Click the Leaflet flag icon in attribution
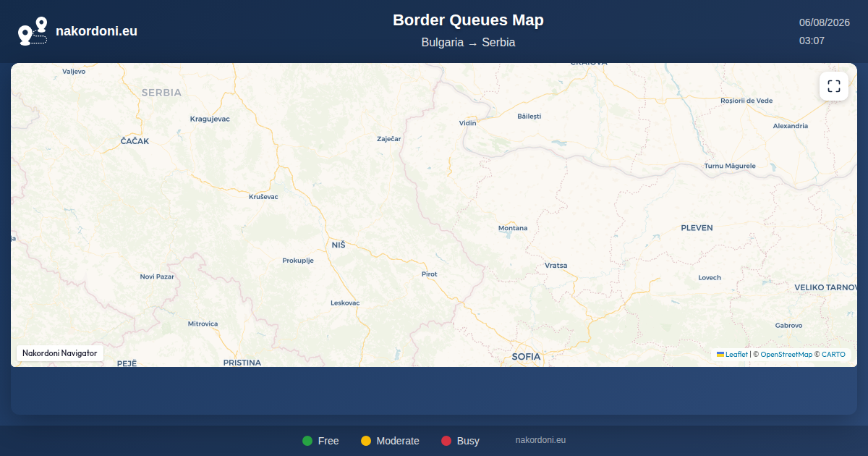Viewport: 868px width, 456px height. [720, 354]
